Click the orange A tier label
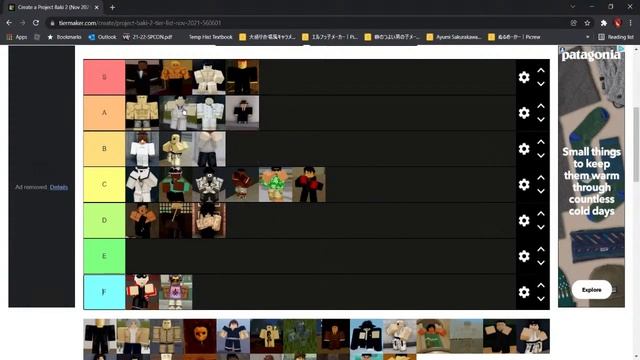Screen dimensions: 640x360 point(104,113)
